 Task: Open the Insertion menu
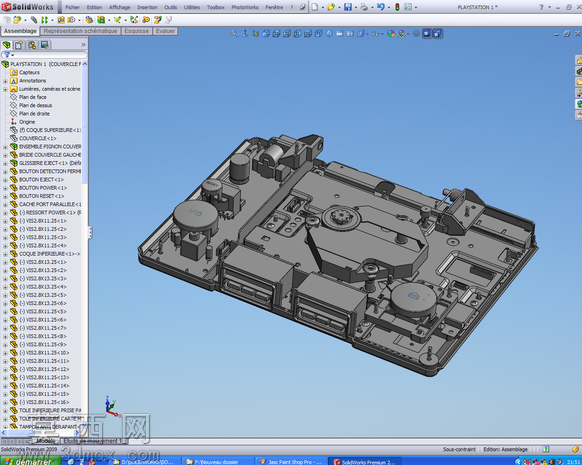(147, 7)
